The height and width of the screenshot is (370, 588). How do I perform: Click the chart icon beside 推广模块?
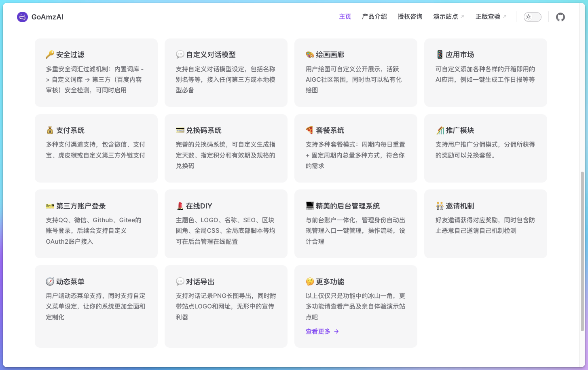point(440,130)
